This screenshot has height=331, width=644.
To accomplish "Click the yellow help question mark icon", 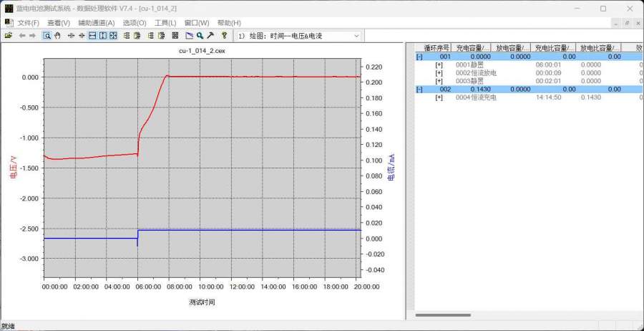I will tap(224, 35).
